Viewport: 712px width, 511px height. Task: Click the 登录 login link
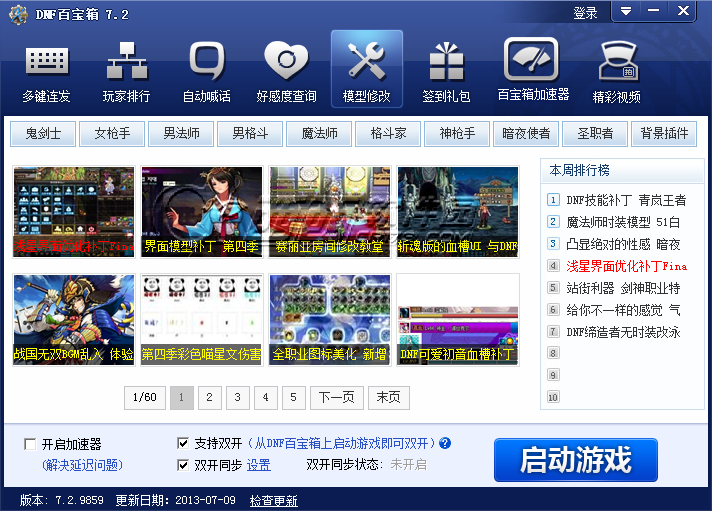pyautogui.click(x=585, y=13)
